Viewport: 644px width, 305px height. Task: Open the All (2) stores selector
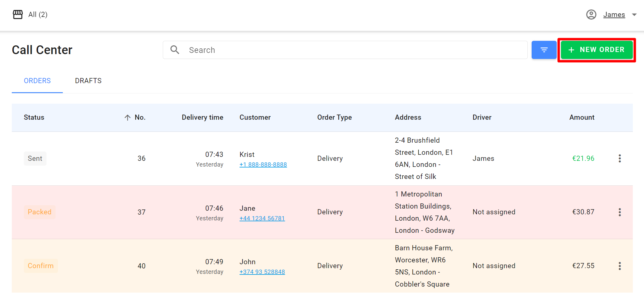(x=38, y=15)
